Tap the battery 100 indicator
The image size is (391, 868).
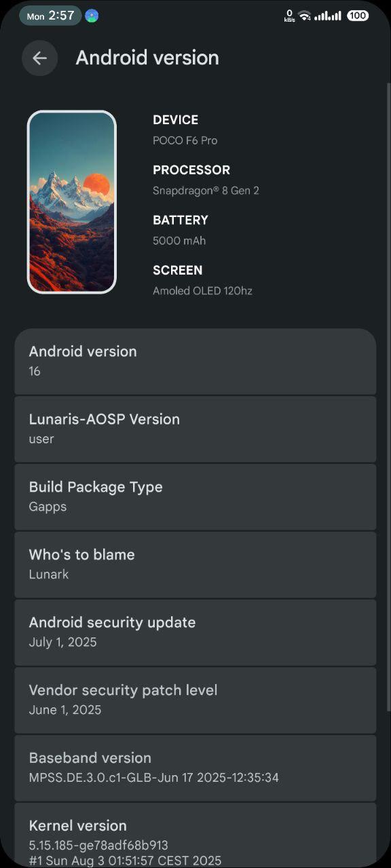(358, 16)
